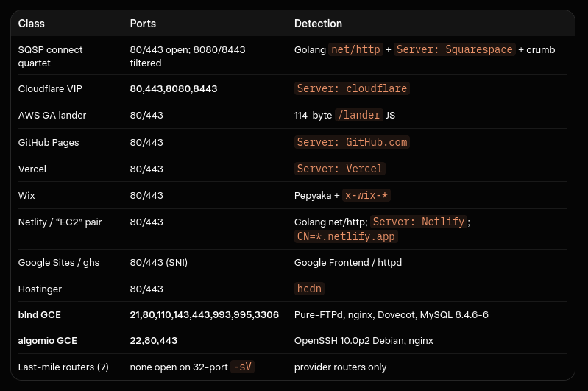Viewport: 588px width, 391px height.
Task: Click the Detection column header
Action: (x=318, y=24)
